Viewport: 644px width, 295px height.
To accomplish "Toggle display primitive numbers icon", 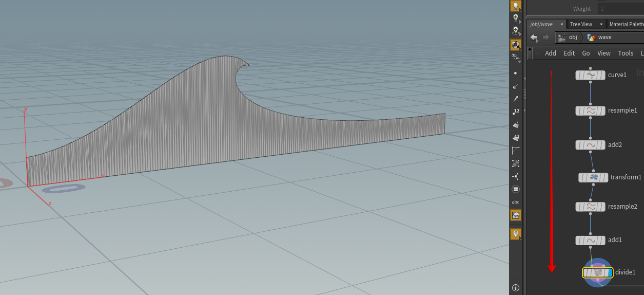I will coord(516,137).
